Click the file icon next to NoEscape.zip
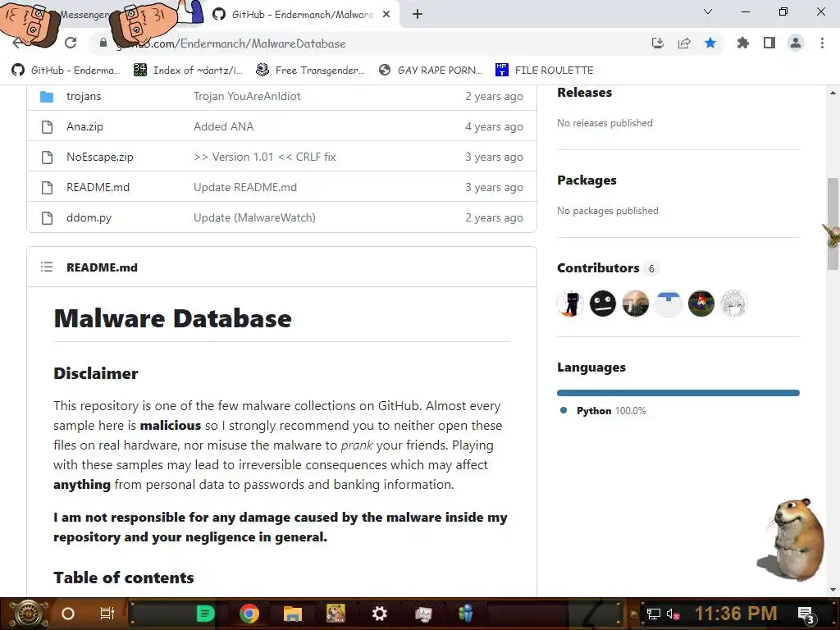Image resolution: width=840 pixels, height=630 pixels. [47, 157]
